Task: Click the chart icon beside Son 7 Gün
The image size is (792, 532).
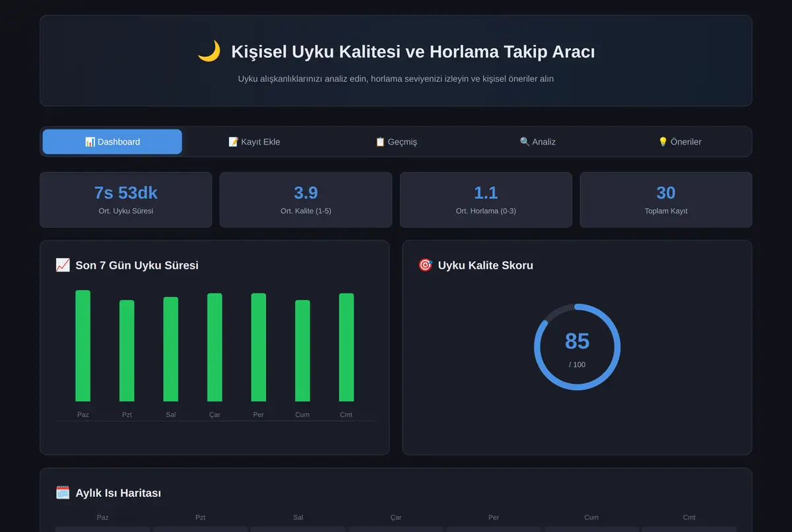Action: tap(63, 265)
